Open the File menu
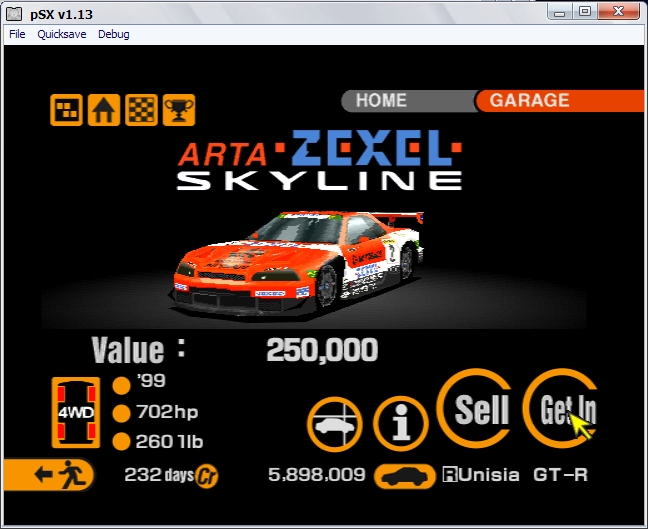The width and height of the screenshot is (648, 529). [x=17, y=34]
